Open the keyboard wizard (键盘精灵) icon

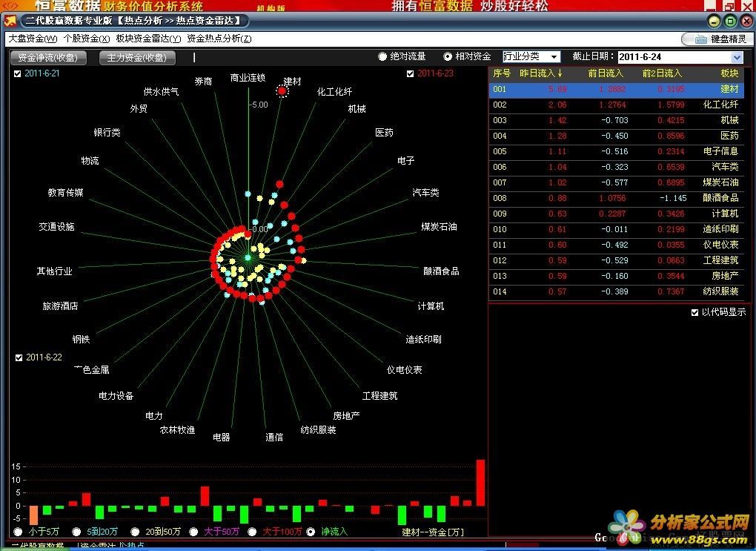[x=700, y=39]
